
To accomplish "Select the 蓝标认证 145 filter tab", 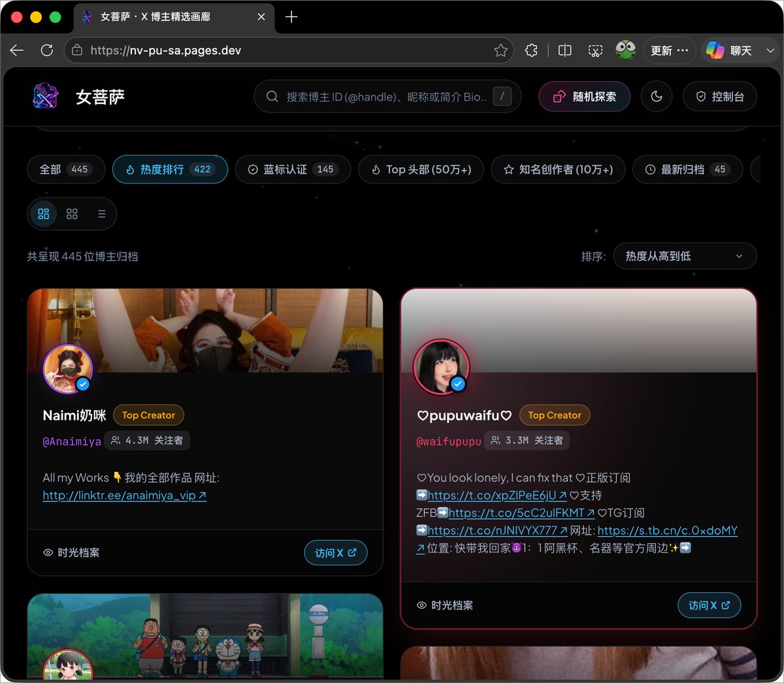I will [x=293, y=169].
